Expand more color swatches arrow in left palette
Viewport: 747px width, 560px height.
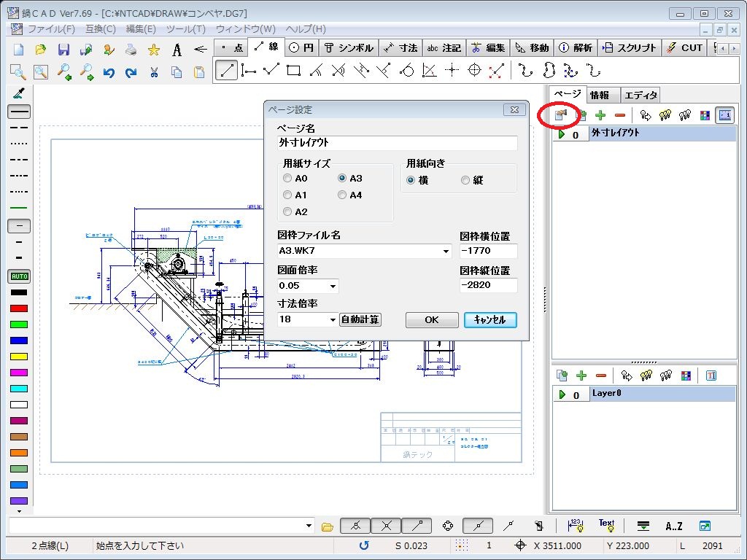pos(19,511)
